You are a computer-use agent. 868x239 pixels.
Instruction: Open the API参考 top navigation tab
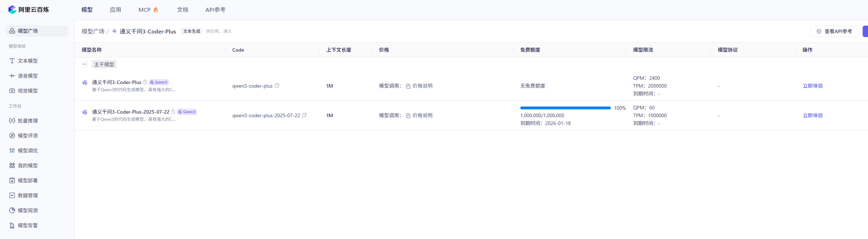click(215, 10)
